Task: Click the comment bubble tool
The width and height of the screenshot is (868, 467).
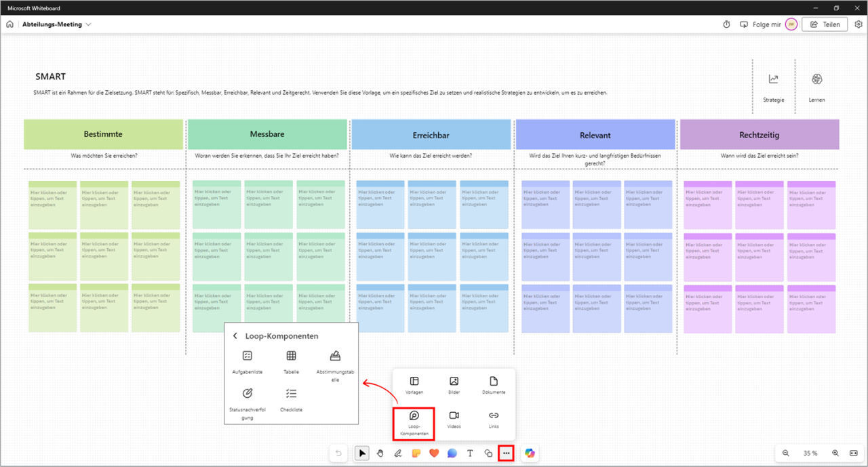Action: [452, 453]
